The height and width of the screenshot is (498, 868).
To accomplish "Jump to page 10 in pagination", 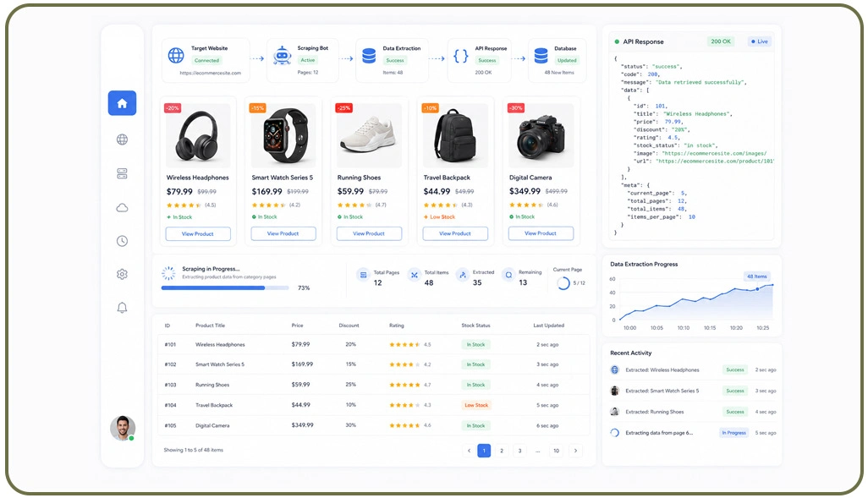I will click(x=557, y=451).
